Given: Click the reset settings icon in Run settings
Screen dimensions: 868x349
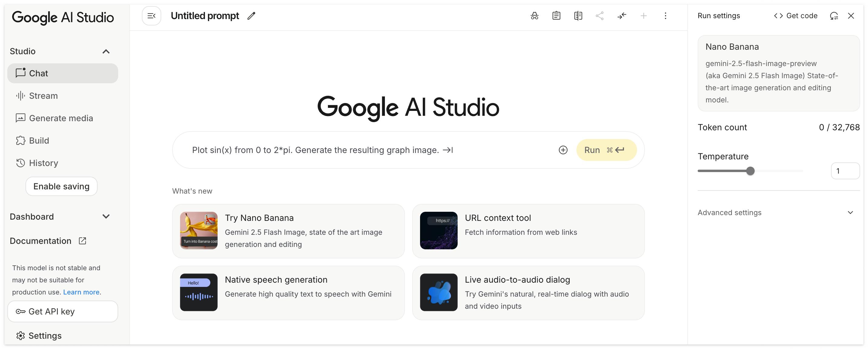Looking at the screenshot, I should (834, 16).
